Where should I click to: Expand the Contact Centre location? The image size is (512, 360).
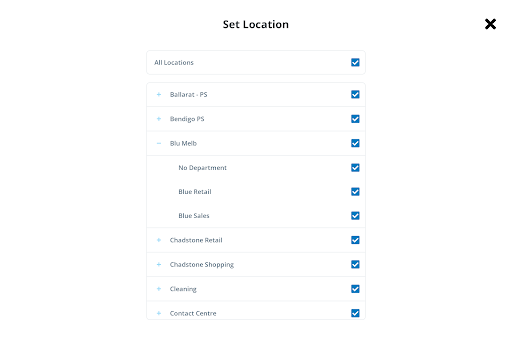[x=159, y=313]
